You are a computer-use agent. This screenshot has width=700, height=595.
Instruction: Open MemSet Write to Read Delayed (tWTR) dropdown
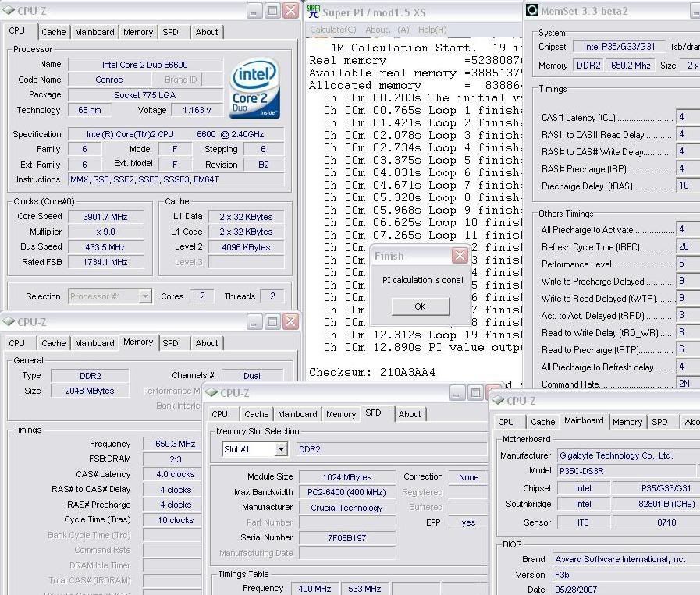[688, 298]
